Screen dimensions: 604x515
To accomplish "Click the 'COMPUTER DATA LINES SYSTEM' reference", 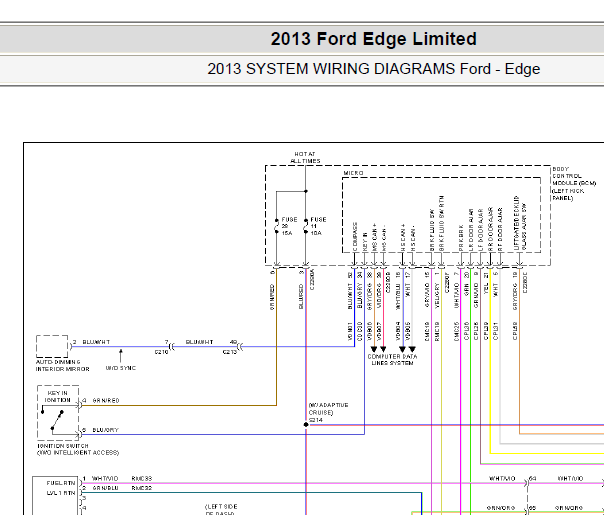I will [392, 360].
